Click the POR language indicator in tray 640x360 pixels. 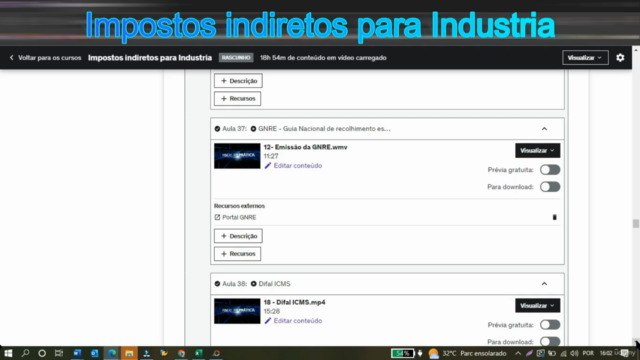click(588, 353)
